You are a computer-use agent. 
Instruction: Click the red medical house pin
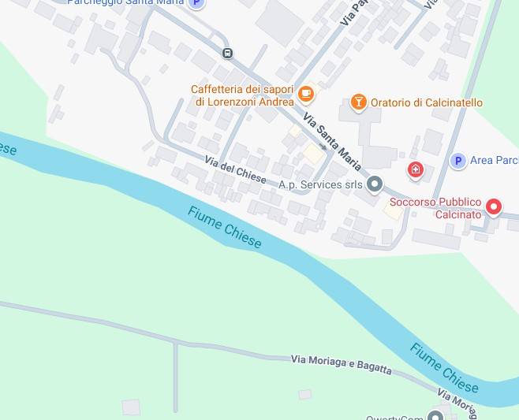(x=416, y=170)
